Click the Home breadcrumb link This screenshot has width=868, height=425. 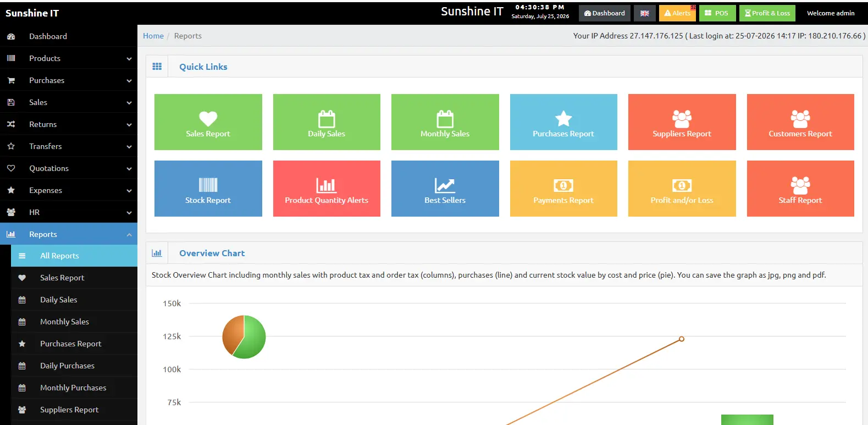coord(153,36)
